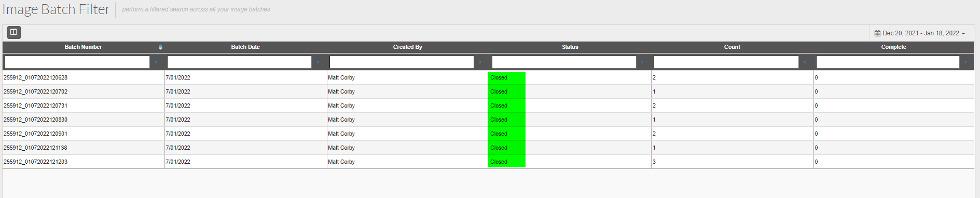Clear the Batch Number filter x
The image size is (980, 198).
pyautogui.click(x=156, y=62)
